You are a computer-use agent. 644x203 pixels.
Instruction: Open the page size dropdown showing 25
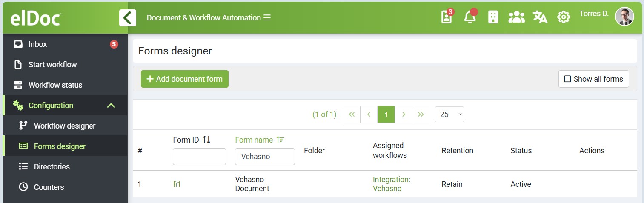[x=449, y=114]
